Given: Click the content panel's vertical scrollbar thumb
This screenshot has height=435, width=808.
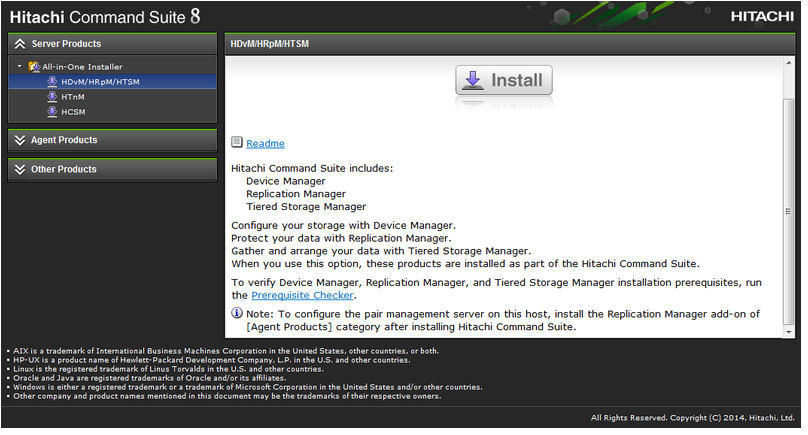Looking at the screenshot, I should coord(788,211).
